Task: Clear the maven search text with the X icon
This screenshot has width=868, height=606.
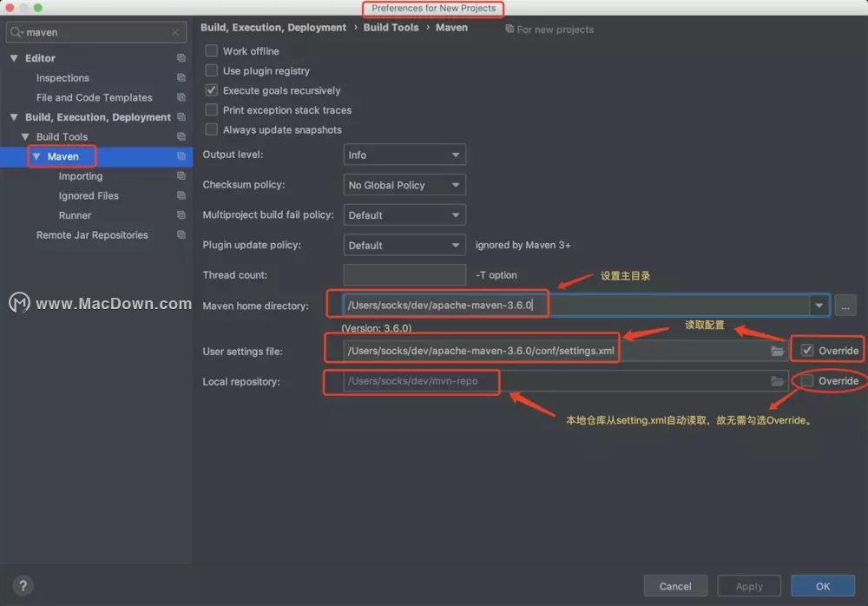Action: click(x=175, y=32)
